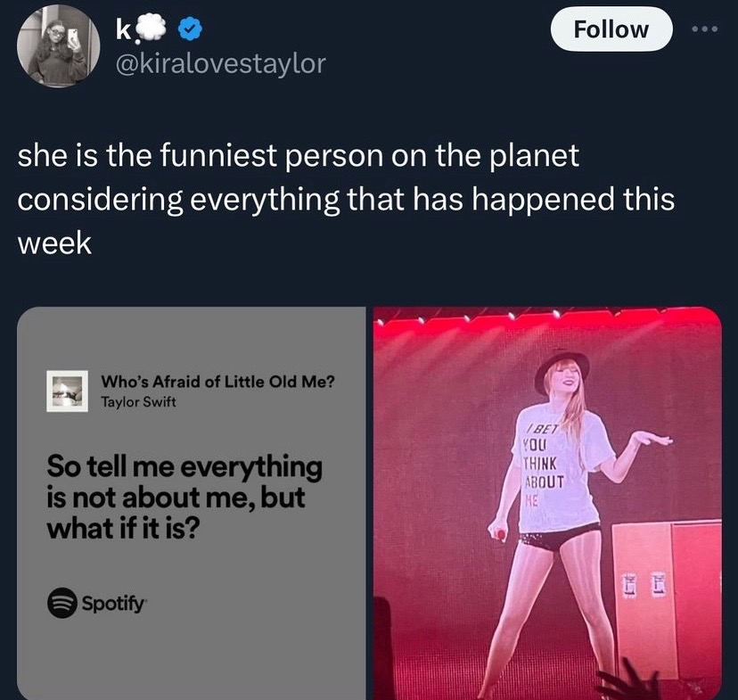The height and width of the screenshot is (700, 738).
Task: Click the Spotify circular logo icon
Action: pos(61,601)
